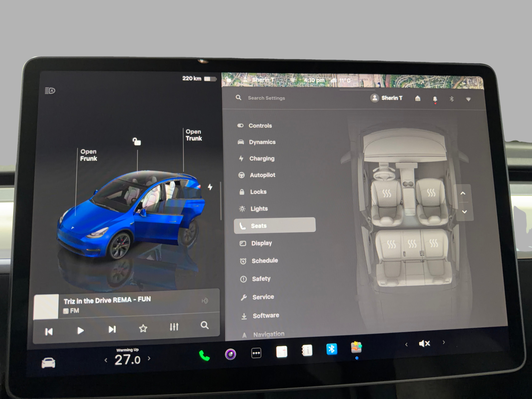
Task: Click the Search Settings field
Action: [266, 98]
